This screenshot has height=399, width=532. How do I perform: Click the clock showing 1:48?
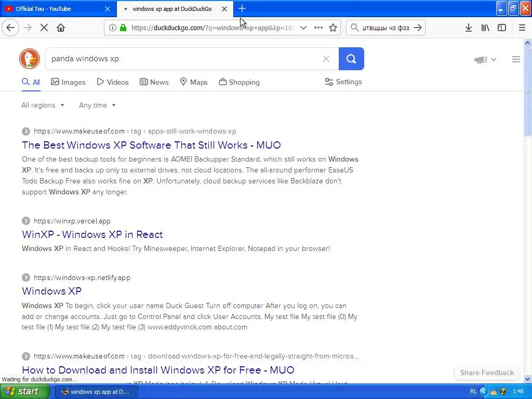coord(518,392)
